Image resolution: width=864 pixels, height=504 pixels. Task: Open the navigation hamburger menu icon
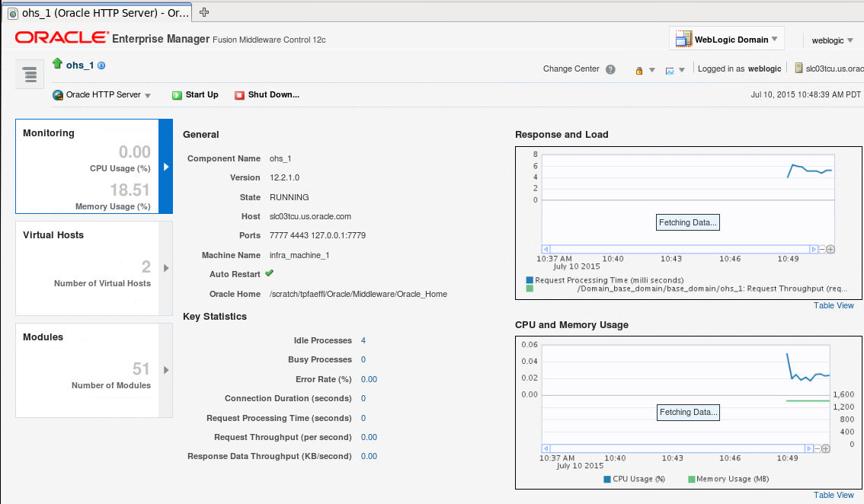click(30, 74)
